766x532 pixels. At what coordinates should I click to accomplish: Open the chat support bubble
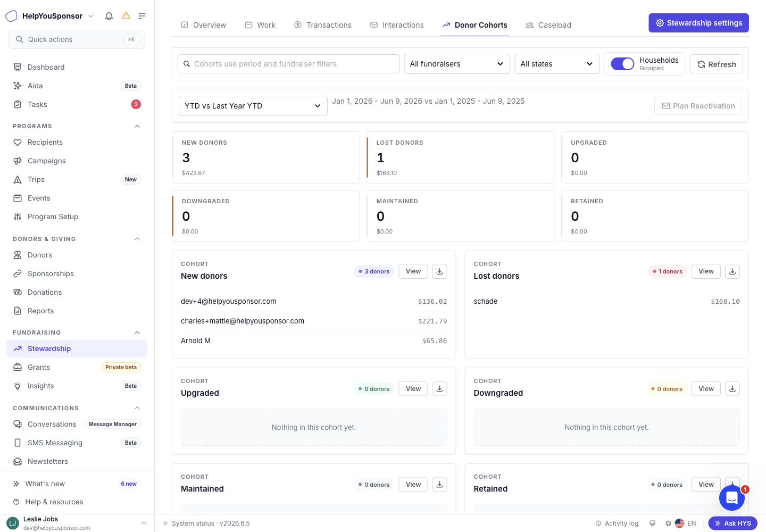(732, 498)
